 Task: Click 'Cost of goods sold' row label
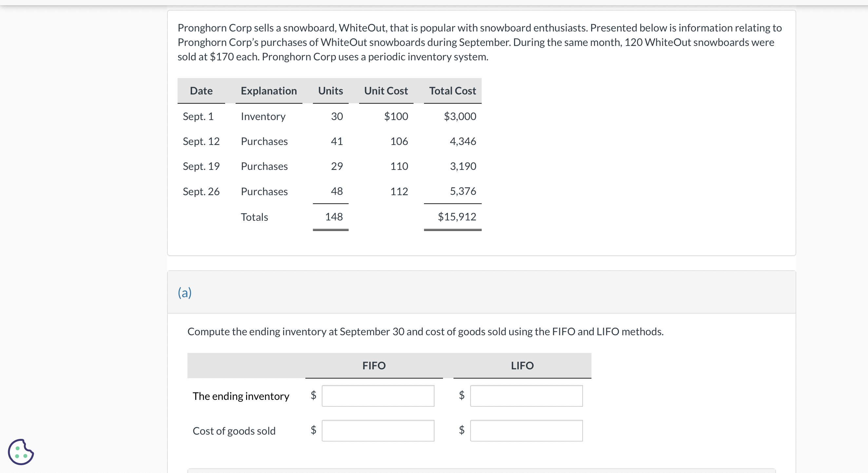coord(234,430)
